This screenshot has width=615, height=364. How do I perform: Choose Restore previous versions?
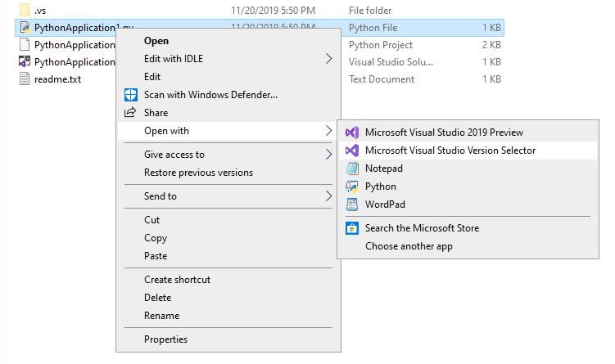click(198, 173)
